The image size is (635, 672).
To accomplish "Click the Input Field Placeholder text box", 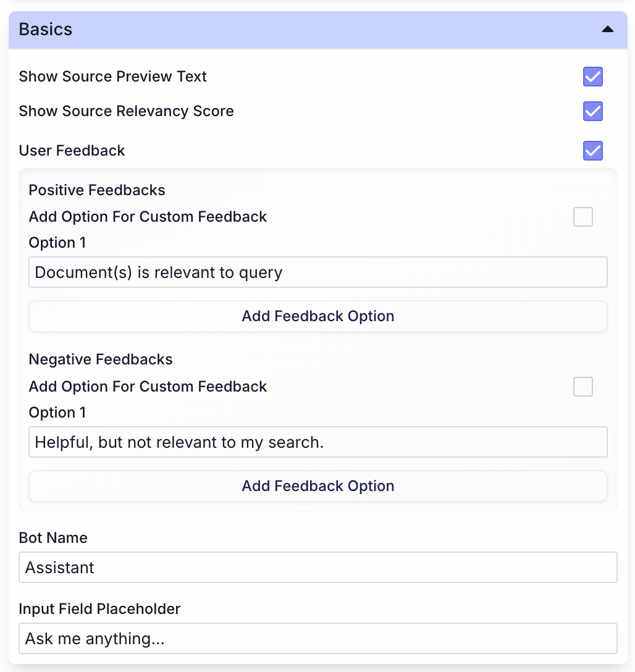I will [317, 638].
